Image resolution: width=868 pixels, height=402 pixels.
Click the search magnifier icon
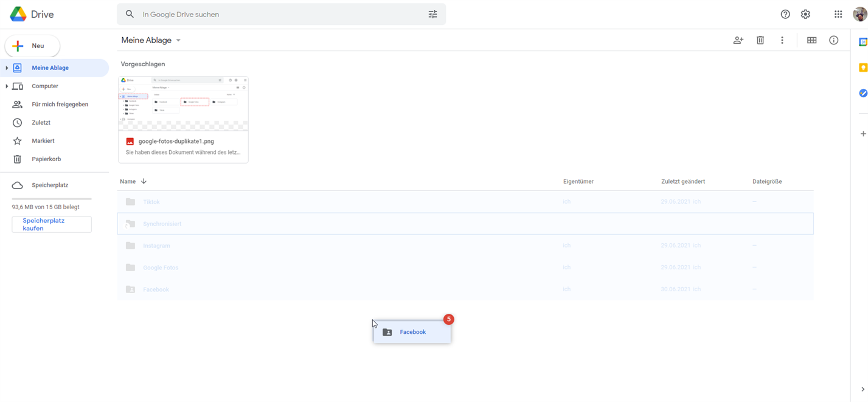pyautogui.click(x=130, y=14)
